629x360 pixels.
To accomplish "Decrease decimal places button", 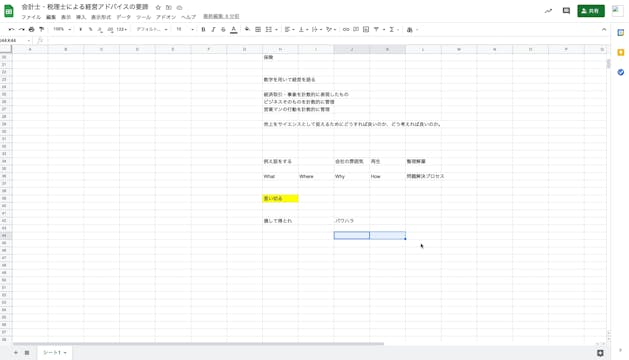I will point(100,29).
